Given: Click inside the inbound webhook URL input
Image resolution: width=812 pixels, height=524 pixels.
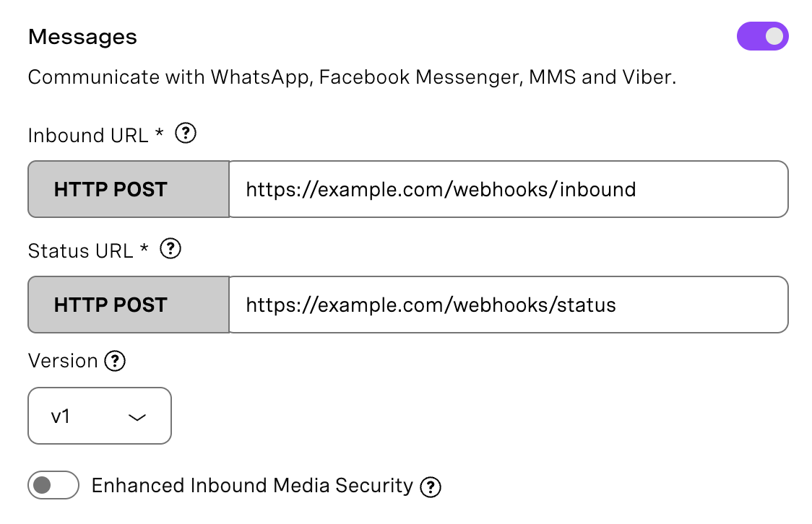Looking at the screenshot, I should tap(506, 189).
